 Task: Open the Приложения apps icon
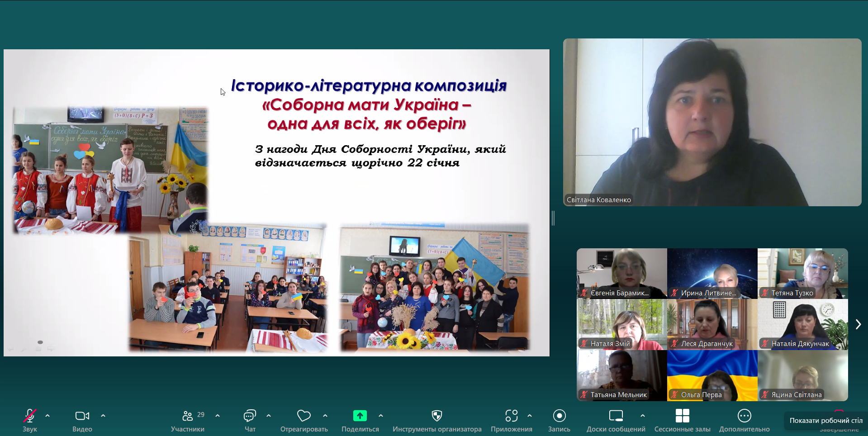click(512, 415)
